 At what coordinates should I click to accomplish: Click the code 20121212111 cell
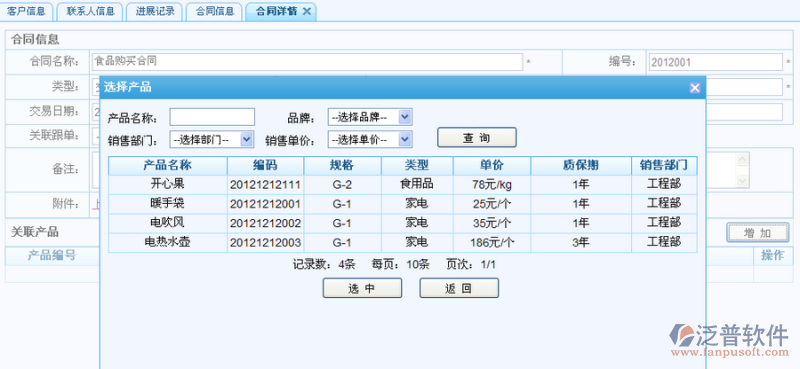pyautogui.click(x=265, y=185)
